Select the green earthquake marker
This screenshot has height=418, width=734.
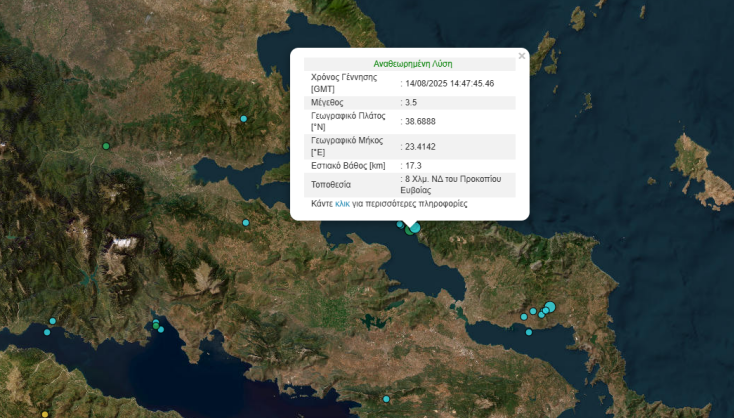tap(106, 146)
